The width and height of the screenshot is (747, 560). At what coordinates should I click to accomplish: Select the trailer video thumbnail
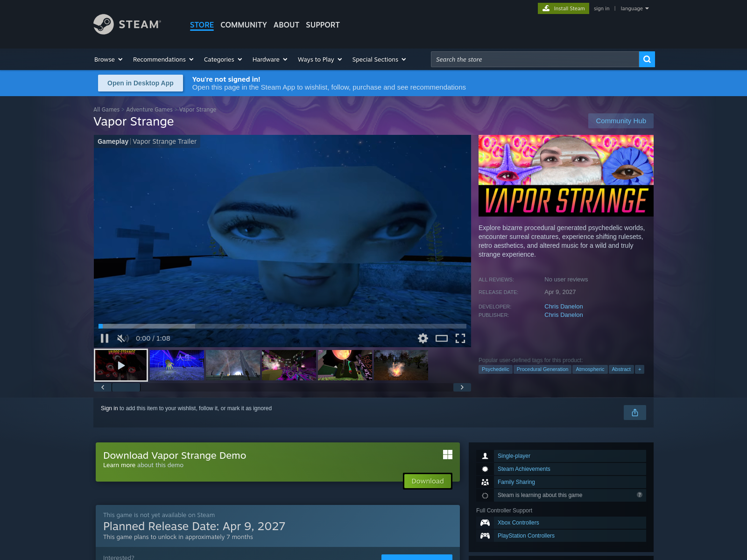121,365
